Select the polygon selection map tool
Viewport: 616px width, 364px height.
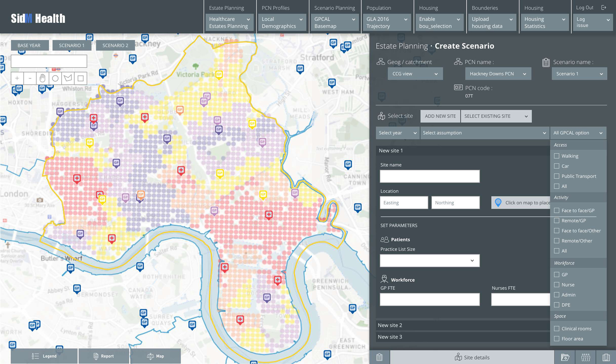click(x=68, y=78)
